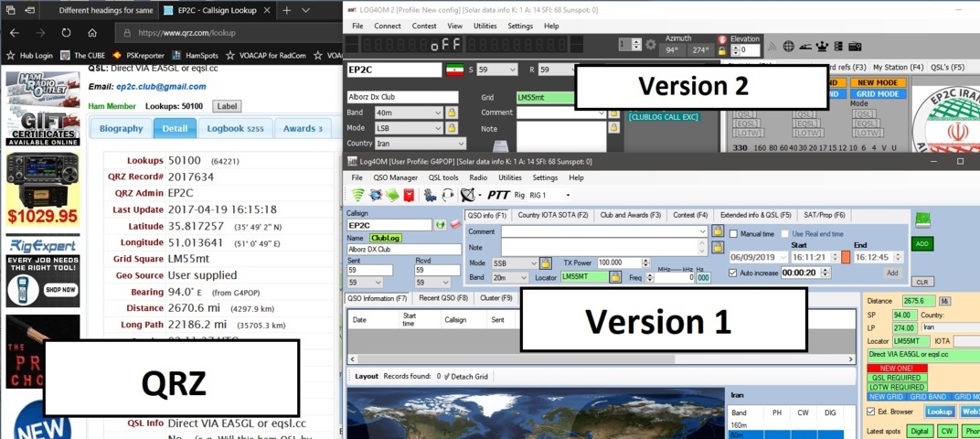Click the Lookup button
This screenshot has width=980, height=439.
tap(939, 412)
